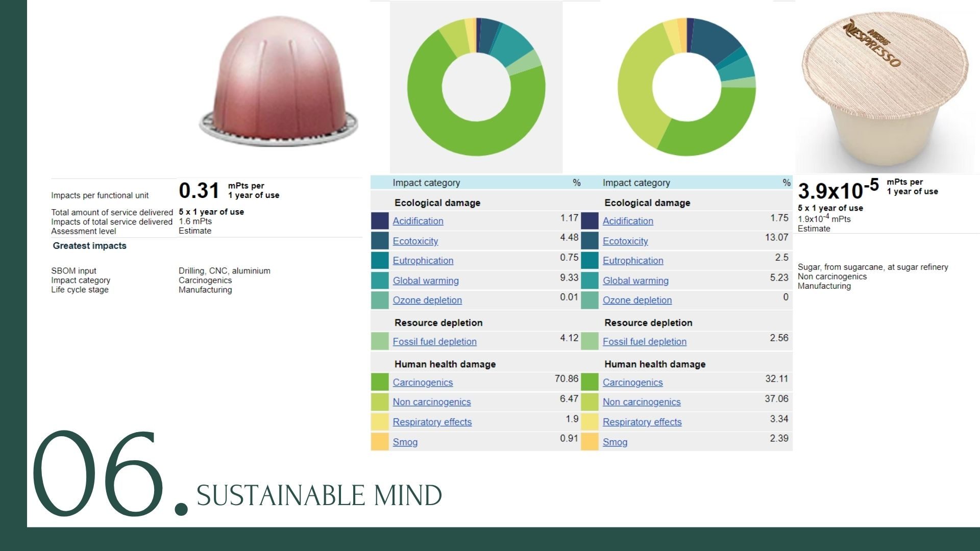Image resolution: width=980 pixels, height=551 pixels.
Task: Click left Ozone depletion color swatch
Action: 379,300
